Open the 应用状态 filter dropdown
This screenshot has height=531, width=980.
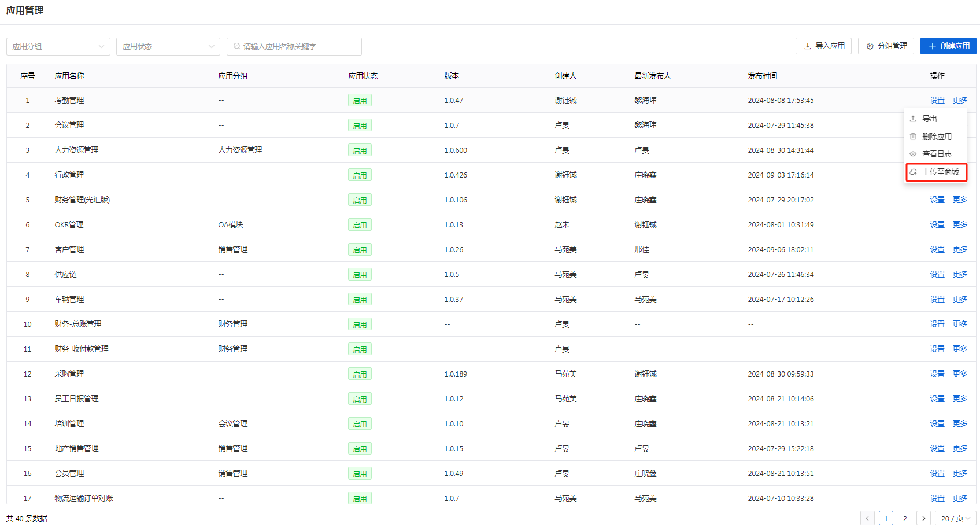point(168,46)
